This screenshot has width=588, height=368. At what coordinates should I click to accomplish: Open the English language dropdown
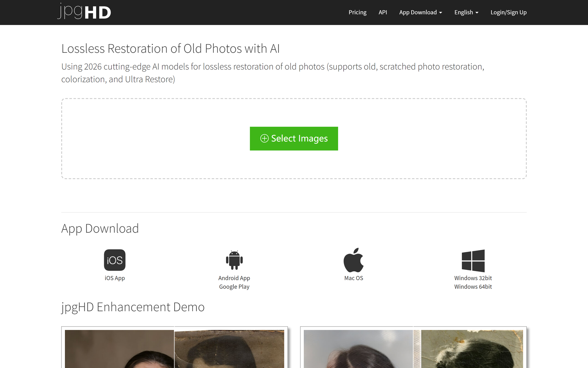[466, 12]
